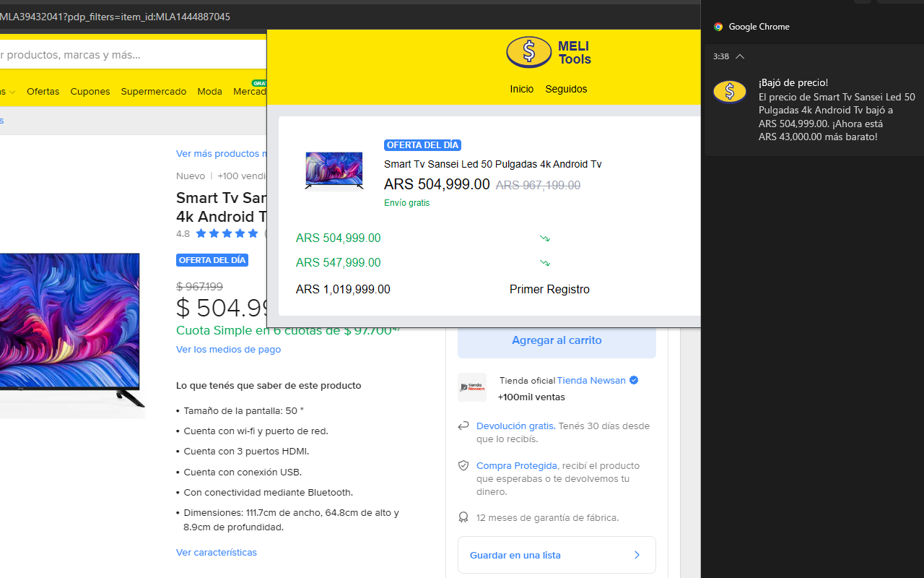Click the Mercado Libre search box
The height and width of the screenshot is (578, 924).
point(134,54)
